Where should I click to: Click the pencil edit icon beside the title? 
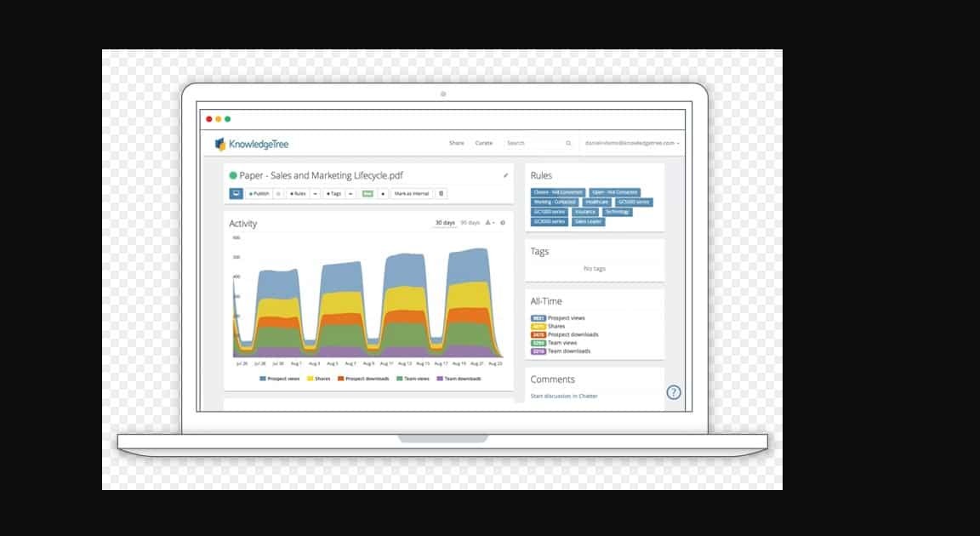point(505,175)
